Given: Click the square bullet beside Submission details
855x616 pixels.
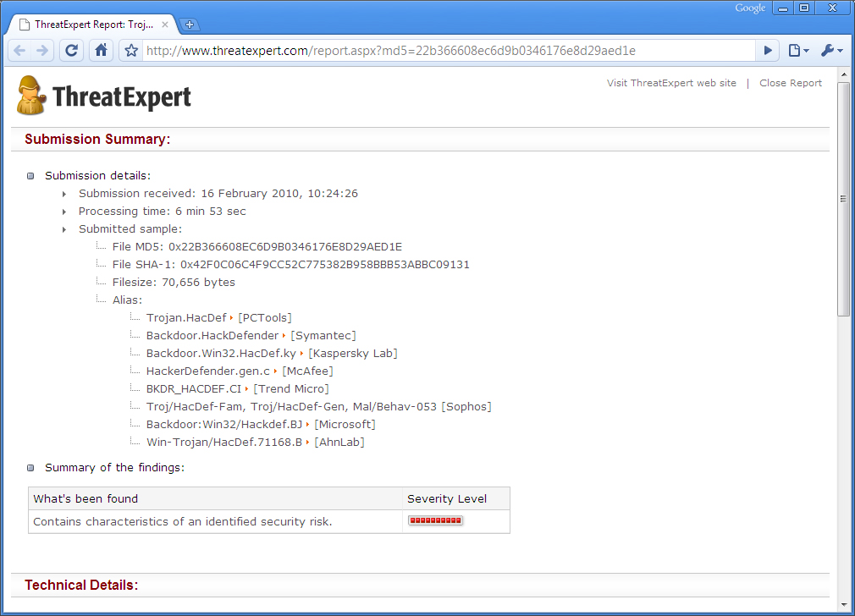Looking at the screenshot, I should point(30,176).
